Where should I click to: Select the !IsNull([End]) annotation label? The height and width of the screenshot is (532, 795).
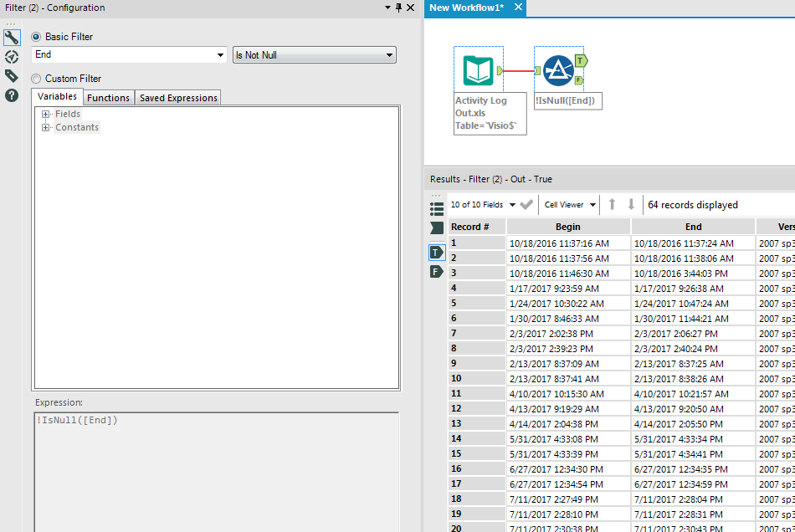(x=568, y=100)
